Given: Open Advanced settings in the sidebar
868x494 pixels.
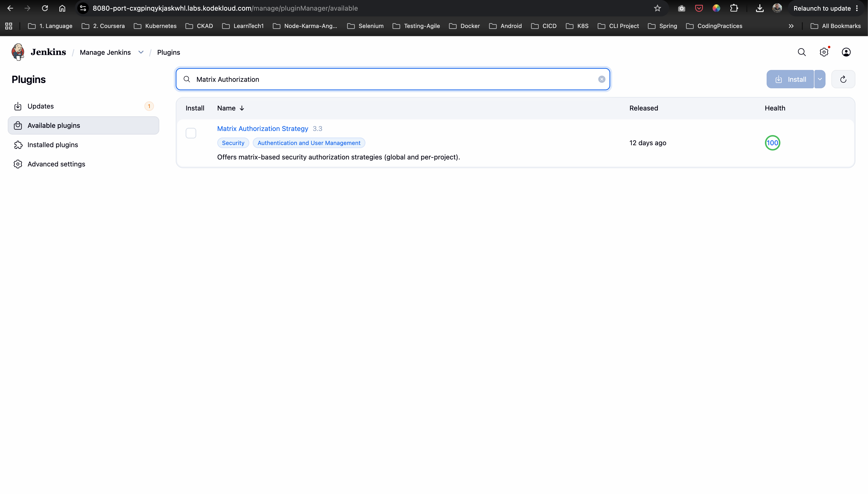Looking at the screenshot, I should pyautogui.click(x=84, y=164).
